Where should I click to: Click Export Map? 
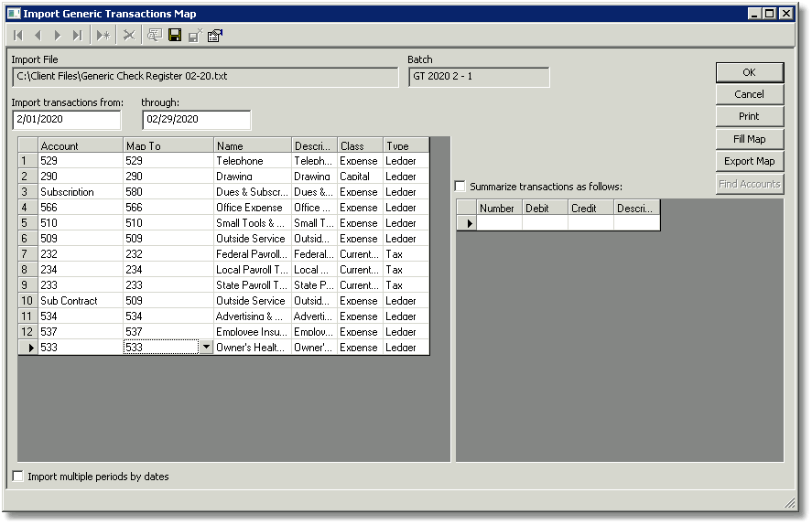click(x=750, y=161)
